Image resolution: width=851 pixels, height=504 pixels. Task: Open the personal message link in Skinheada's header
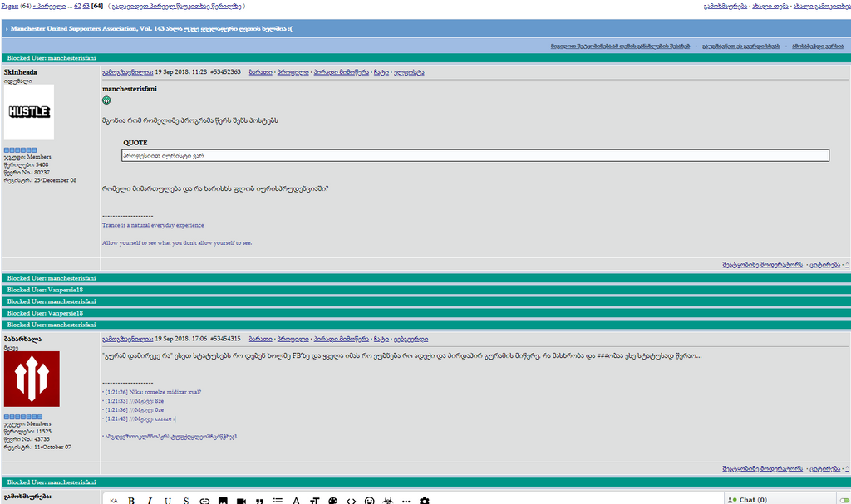coord(342,72)
